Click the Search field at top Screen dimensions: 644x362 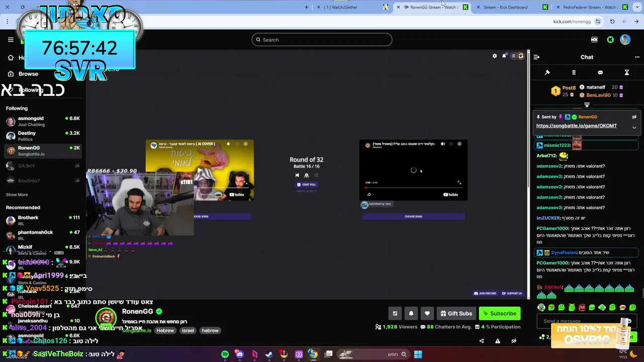[322, 40]
